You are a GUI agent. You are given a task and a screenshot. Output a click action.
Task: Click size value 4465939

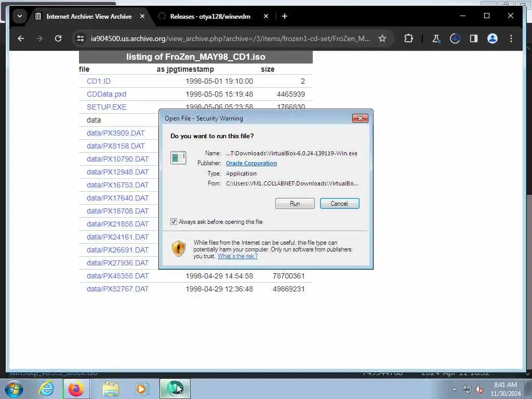click(x=291, y=94)
